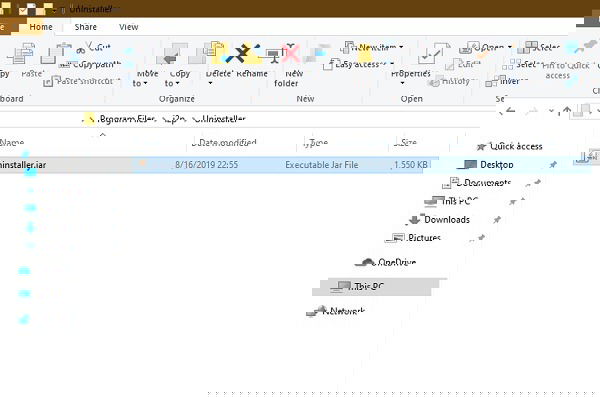The width and height of the screenshot is (600, 398).
Task: Switch to the Home ribbon tab
Action: point(41,27)
